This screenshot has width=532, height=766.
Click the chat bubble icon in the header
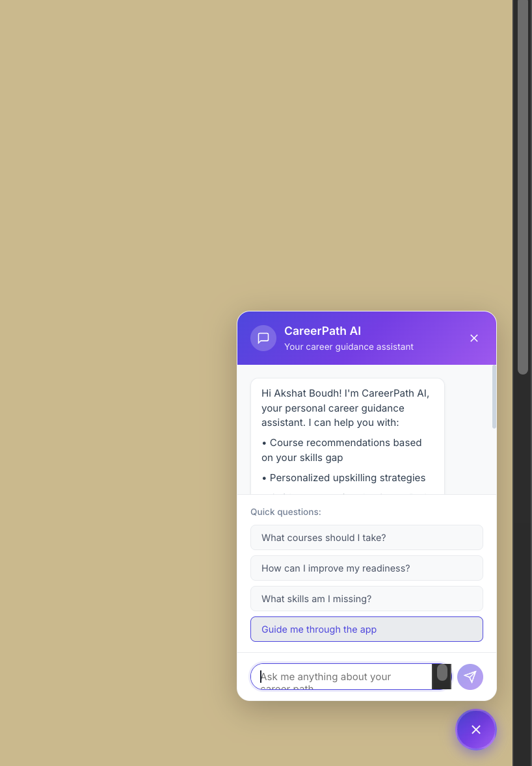[x=263, y=338]
